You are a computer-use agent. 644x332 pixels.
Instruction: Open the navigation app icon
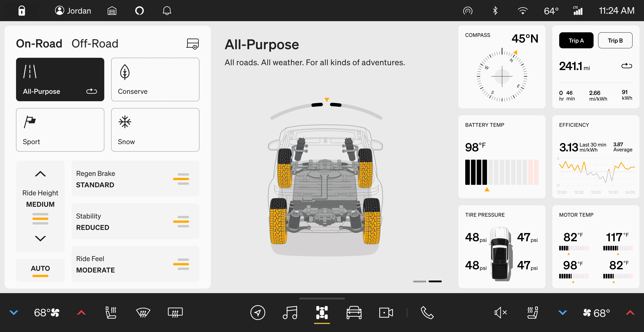258,312
